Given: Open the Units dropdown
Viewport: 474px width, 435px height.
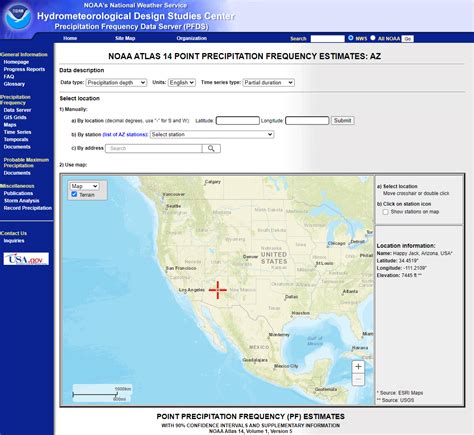Looking at the screenshot, I should 182,83.
